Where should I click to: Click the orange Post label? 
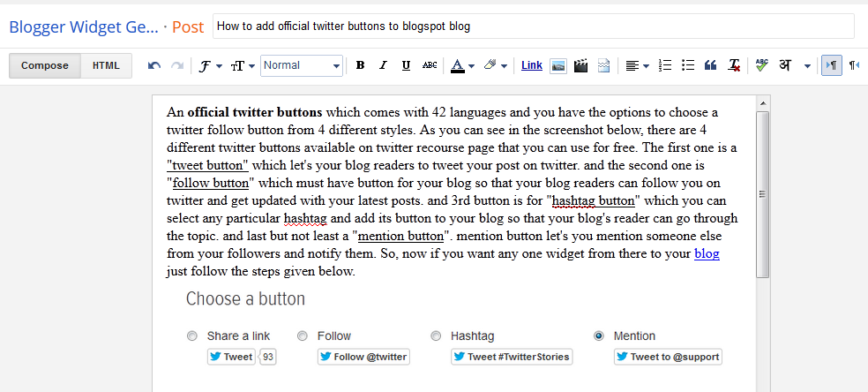(x=188, y=26)
